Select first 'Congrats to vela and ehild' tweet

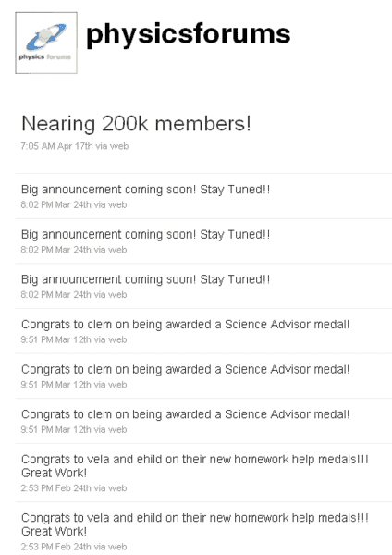click(195, 466)
